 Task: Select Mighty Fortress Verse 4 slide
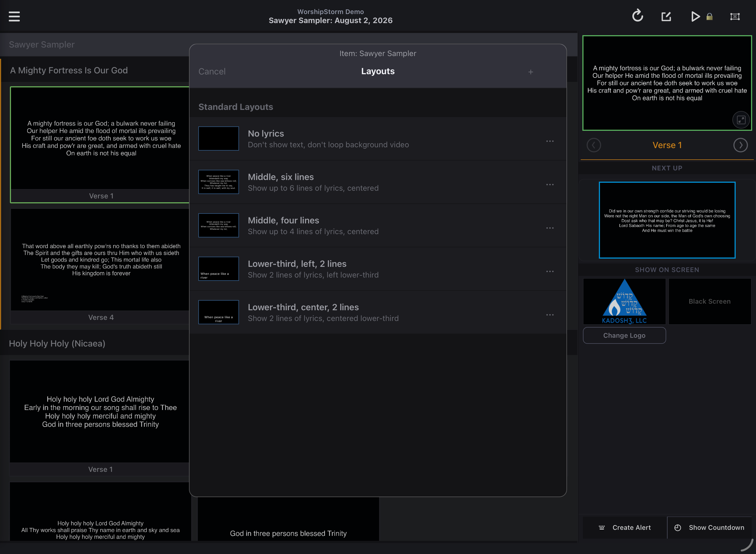pos(100,266)
